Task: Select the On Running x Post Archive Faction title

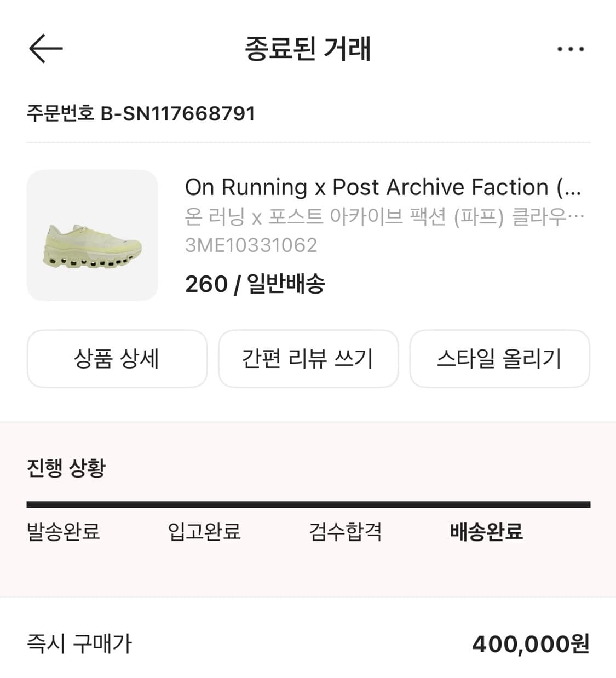Action: point(383,187)
